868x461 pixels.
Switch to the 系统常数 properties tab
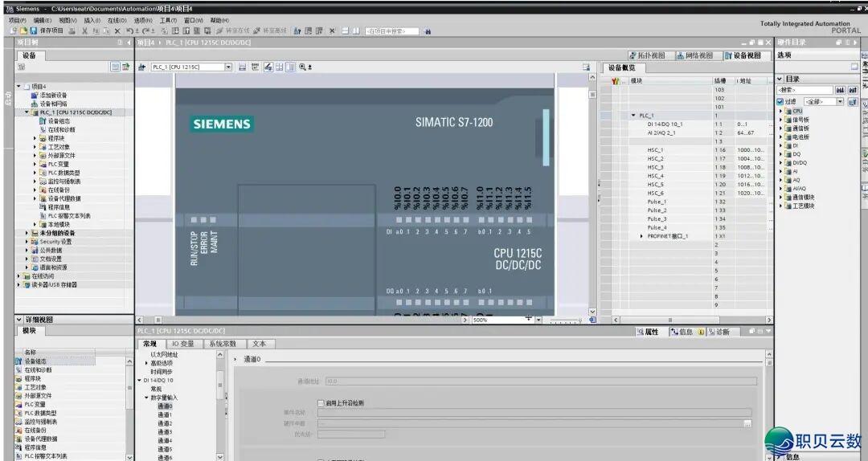(x=223, y=344)
